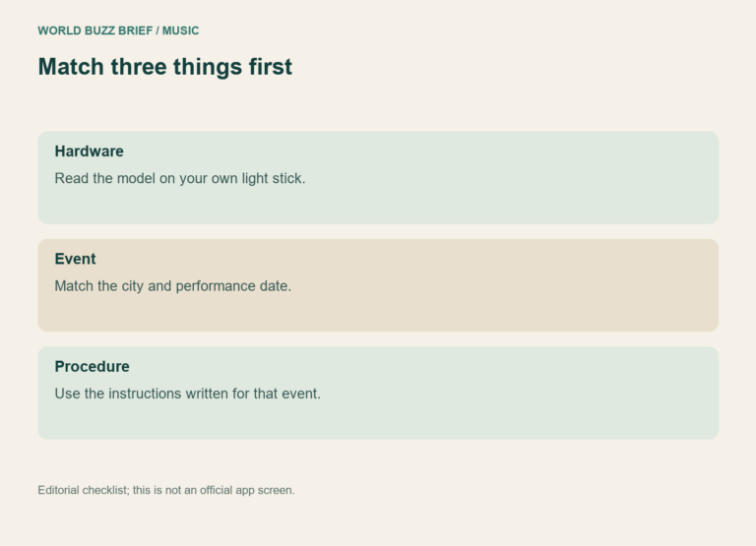Click the Hardware card title
The width and height of the screenshot is (756, 546).
tap(90, 152)
